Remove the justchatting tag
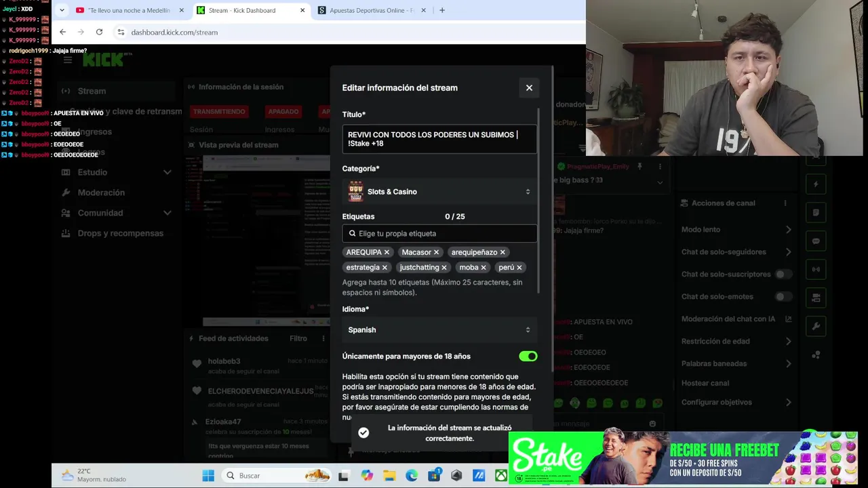 pos(444,267)
